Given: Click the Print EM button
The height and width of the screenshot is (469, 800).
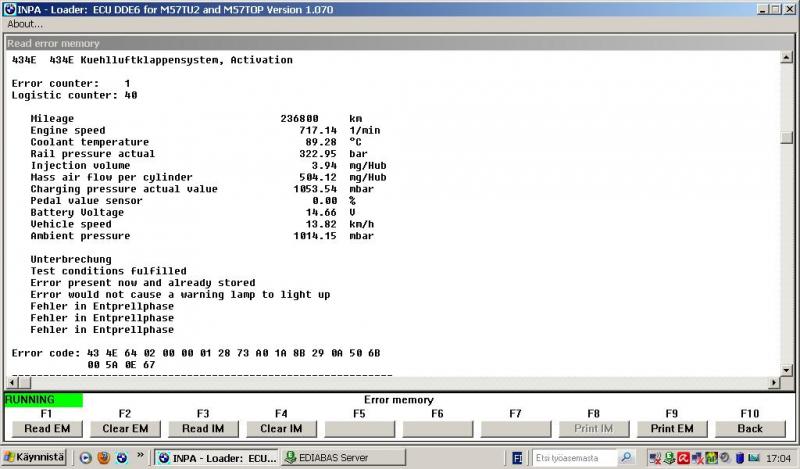Looking at the screenshot, I should (x=671, y=428).
